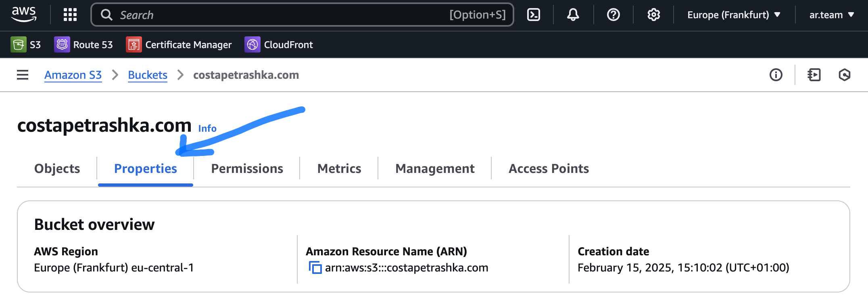Expand the Europe (Frankfurt) region dropdown
Viewport: 868px width, 303px height.
click(734, 15)
